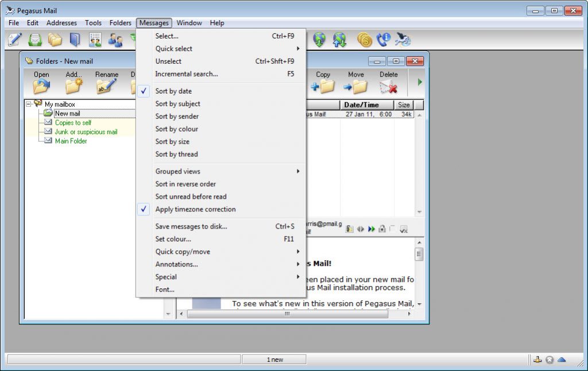This screenshot has width=588, height=371.
Task: Click the Add folder toolbar button
Action: click(73, 82)
